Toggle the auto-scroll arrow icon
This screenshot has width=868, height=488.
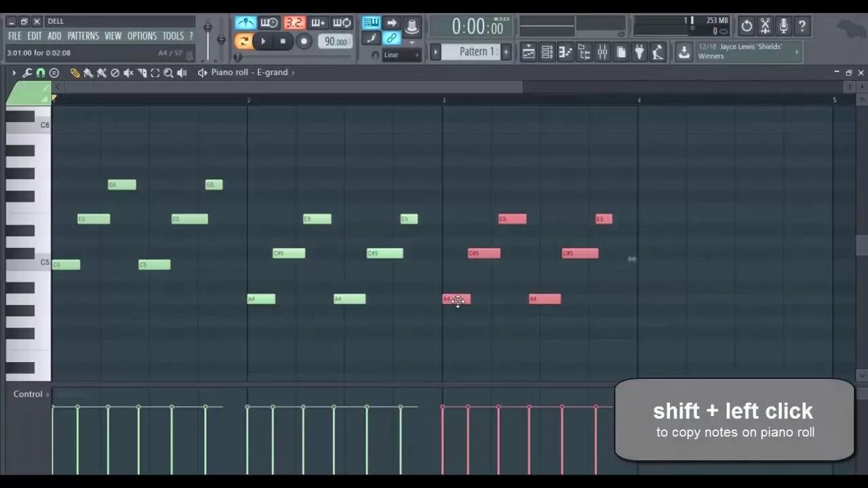point(391,22)
